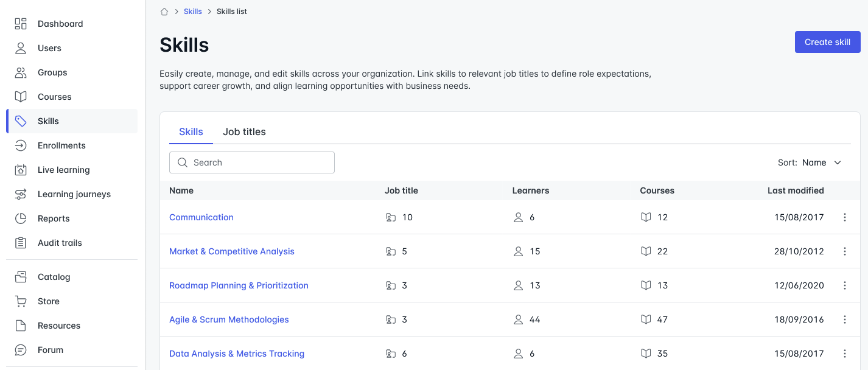Select the Groups icon in sidebar

tap(21, 72)
